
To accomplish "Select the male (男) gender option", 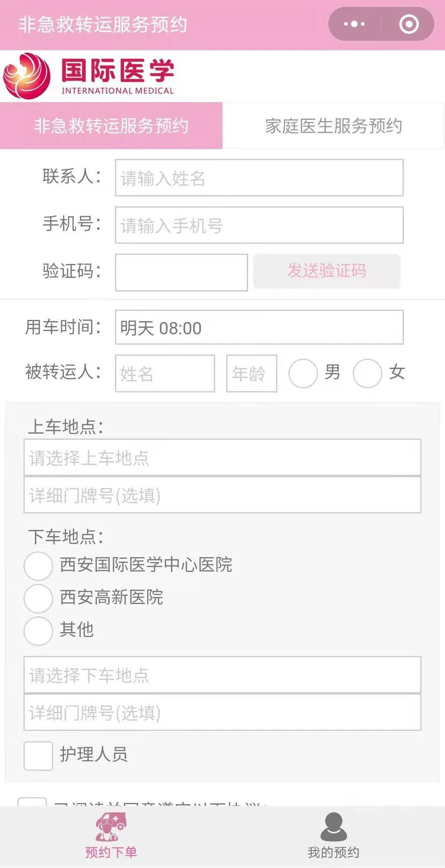I will (x=303, y=373).
